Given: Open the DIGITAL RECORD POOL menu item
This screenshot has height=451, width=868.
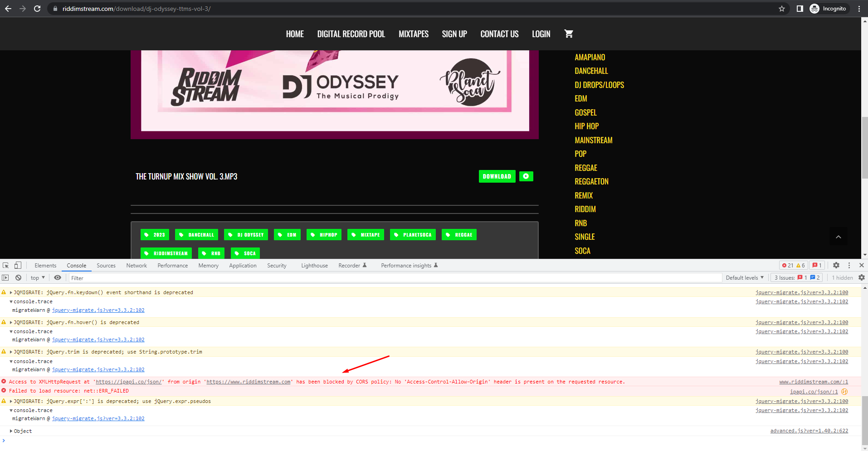Looking at the screenshot, I should 351,34.
